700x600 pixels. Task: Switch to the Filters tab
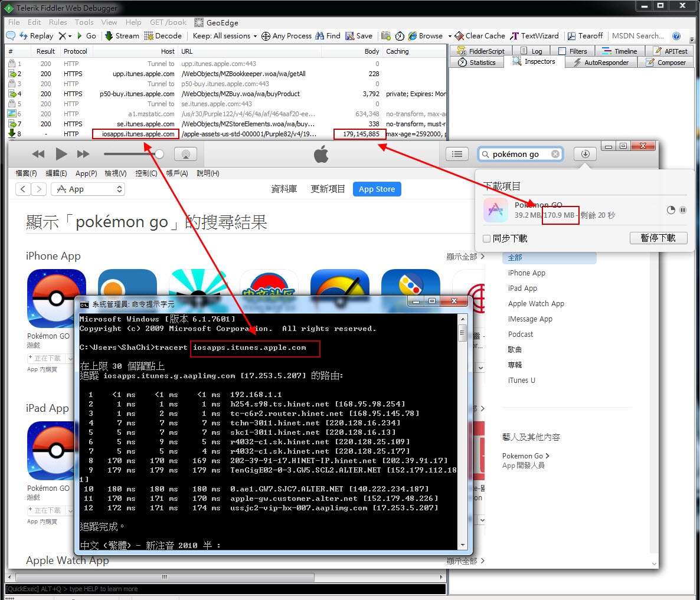tap(573, 51)
